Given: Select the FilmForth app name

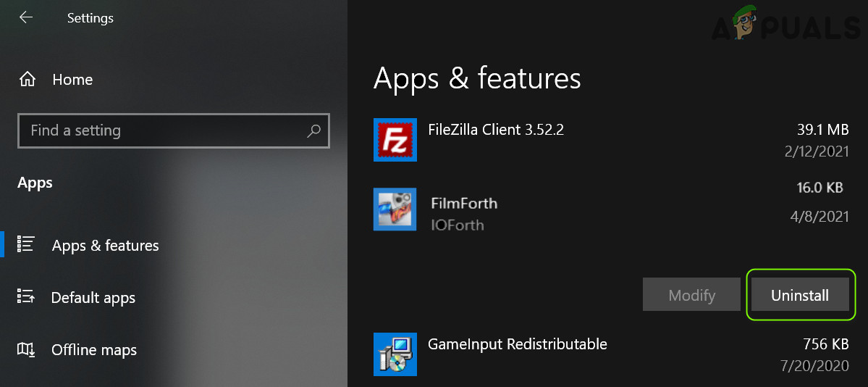Looking at the screenshot, I should (464, 203).
